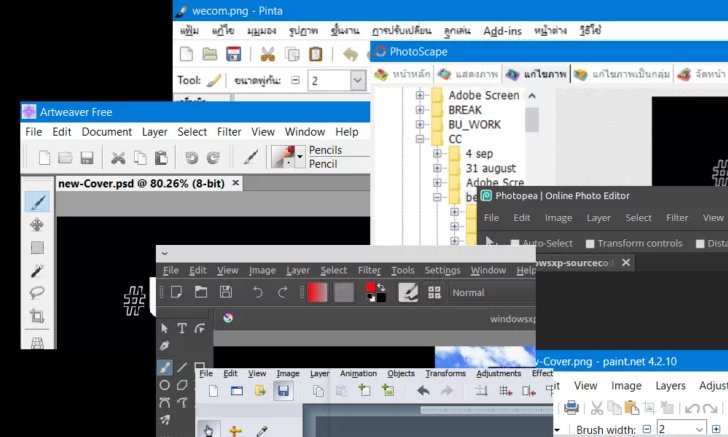Close the windowsxp-sourcecode tab in Photopea
The image size is (728, 437).
pos(626,263)
